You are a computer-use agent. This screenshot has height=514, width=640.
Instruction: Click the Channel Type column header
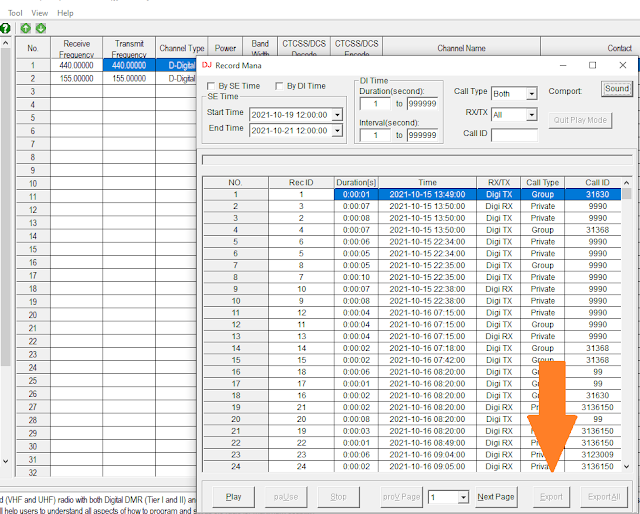[x=182, y=48]
